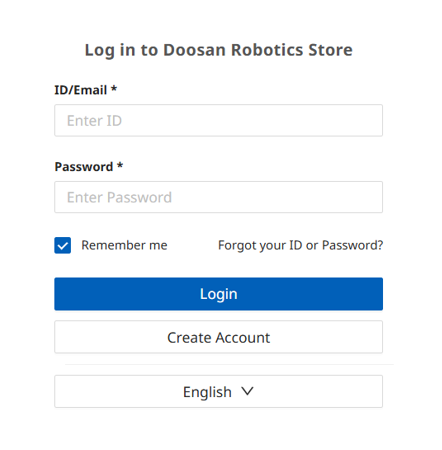Open the English language dropdown
The height and width of the screenshot is (450, 442).
(219, 391)
